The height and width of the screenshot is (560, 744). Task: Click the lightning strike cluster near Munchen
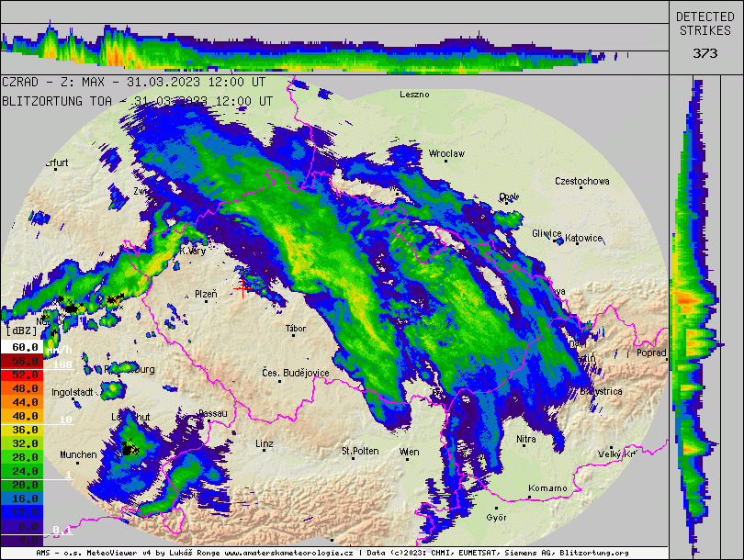(x=130, y=448)
